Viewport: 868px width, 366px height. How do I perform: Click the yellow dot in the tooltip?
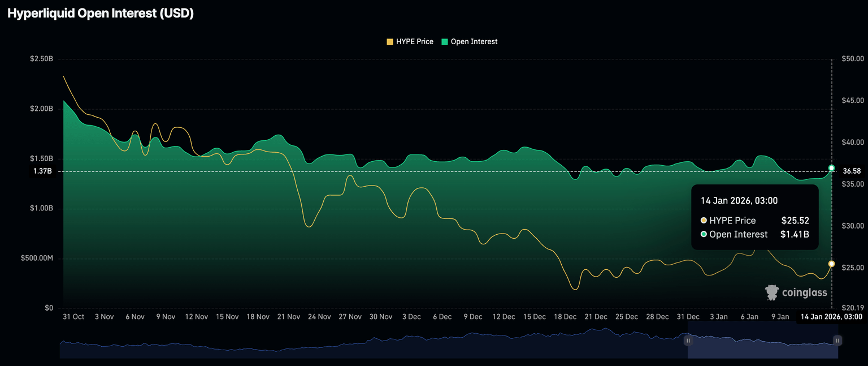[704, 221]
